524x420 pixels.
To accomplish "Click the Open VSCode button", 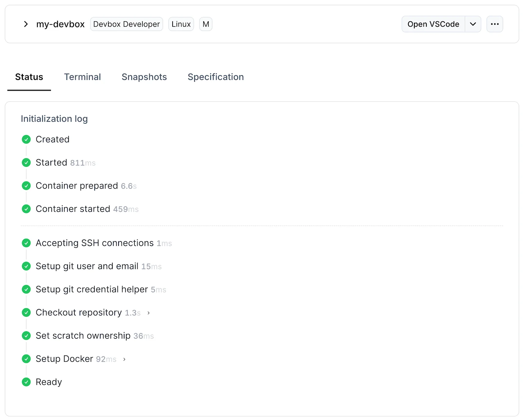I will 433,24.
